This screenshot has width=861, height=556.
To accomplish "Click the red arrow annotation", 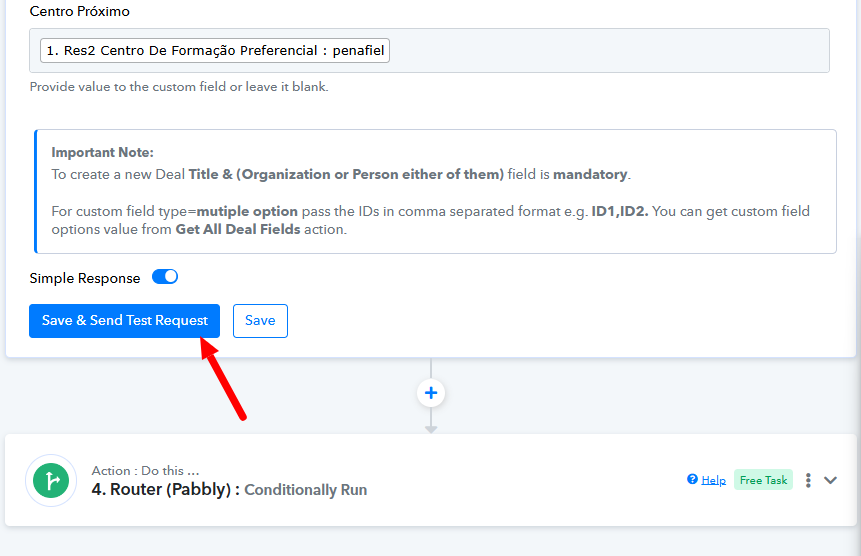I will click(x=223, y=379).
